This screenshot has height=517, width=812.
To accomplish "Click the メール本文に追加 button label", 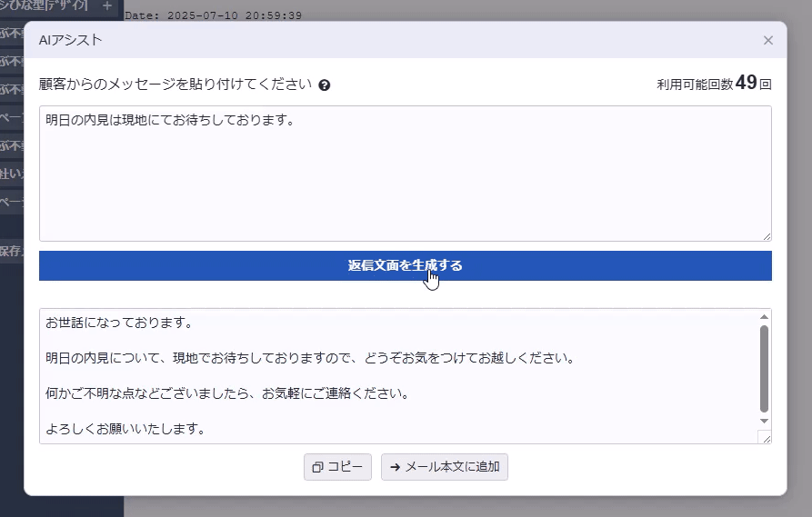I will click(x=452, y=467).
